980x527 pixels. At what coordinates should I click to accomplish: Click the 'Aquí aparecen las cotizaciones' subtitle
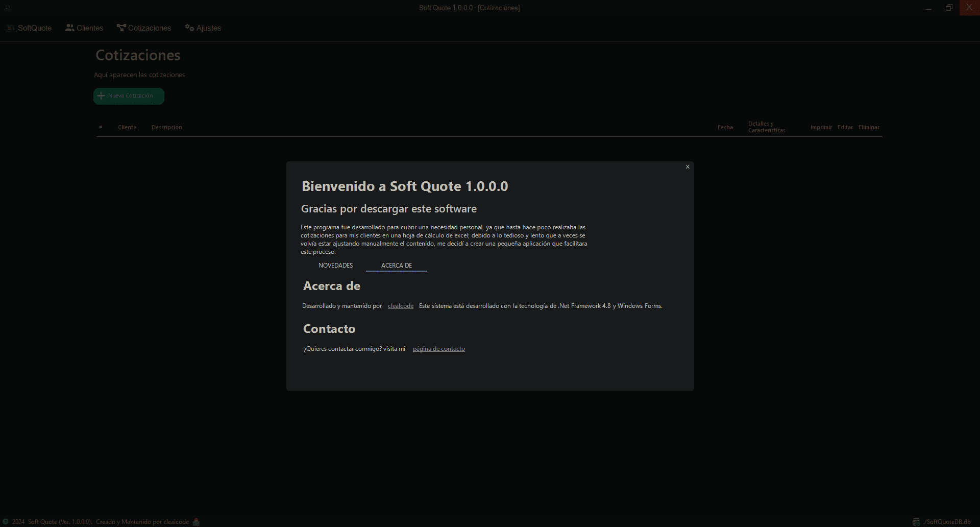[139, 75]
